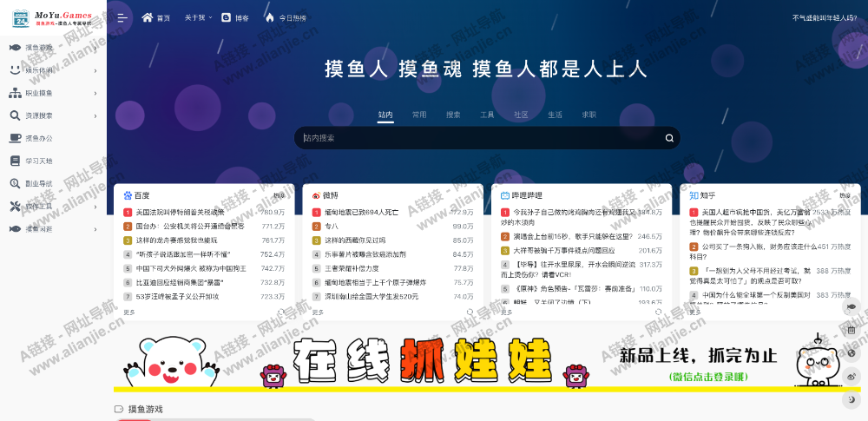Open the 深圳南山给全国大学生发520元 entry

(x=372, y=297)
